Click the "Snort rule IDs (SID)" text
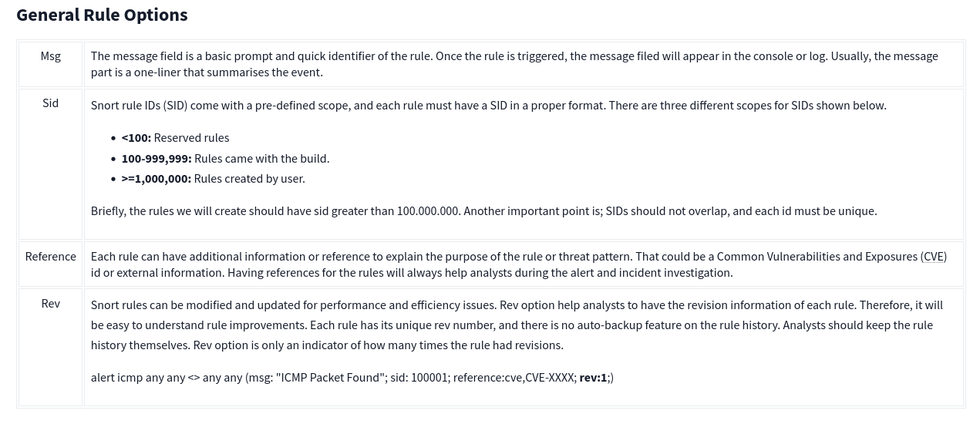The height and width of the screenshot is (424, 980). click(139, 106)
